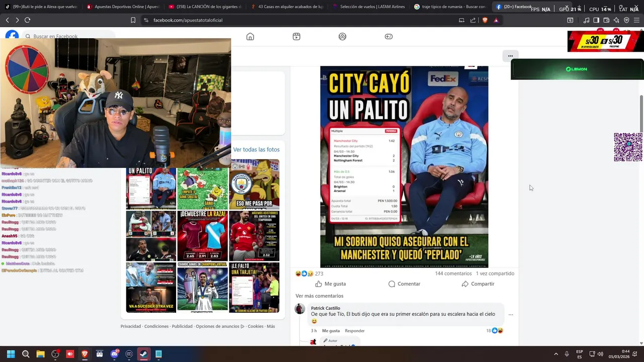Open Brave main hamburger menu
The height and width of the screenshot is (362, 644).
click(x=637, y=20)
